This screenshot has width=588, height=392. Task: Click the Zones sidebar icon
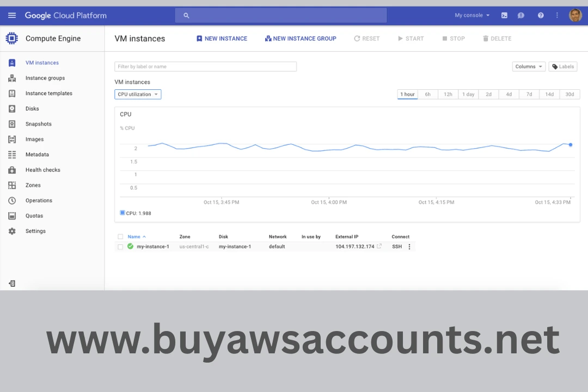pyautogui.click(x=12, y=185)
